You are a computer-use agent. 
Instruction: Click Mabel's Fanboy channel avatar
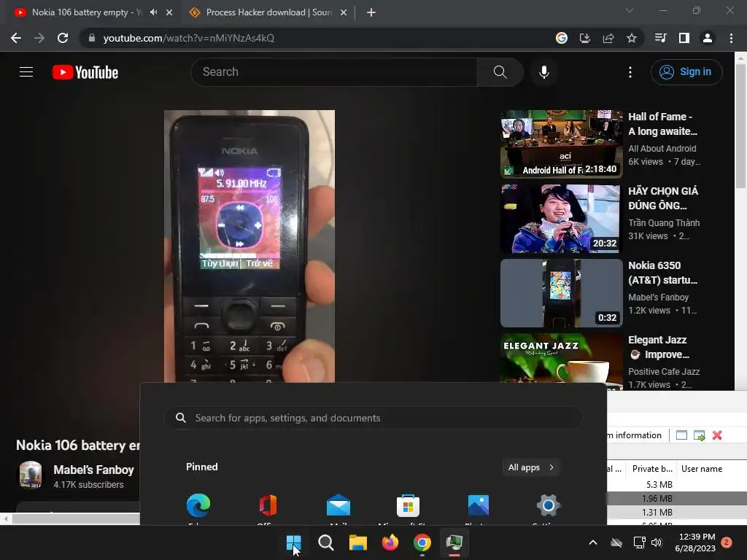31,475
